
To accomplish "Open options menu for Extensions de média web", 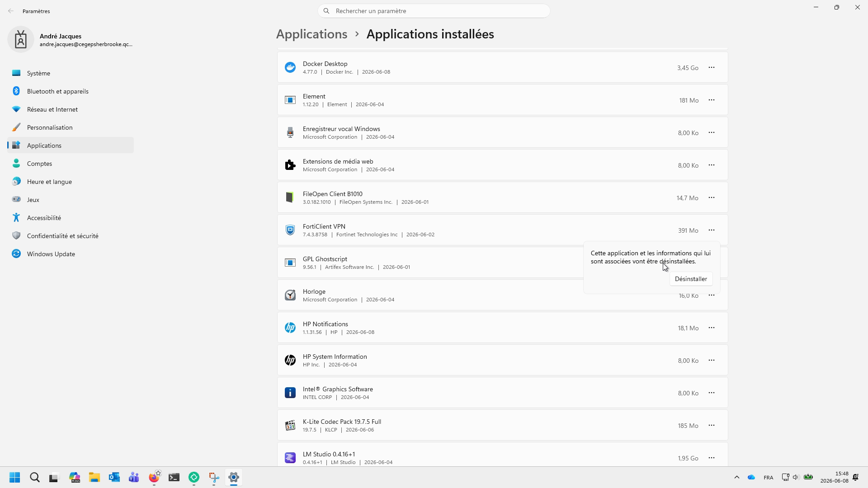I will [x=712, y=165].
